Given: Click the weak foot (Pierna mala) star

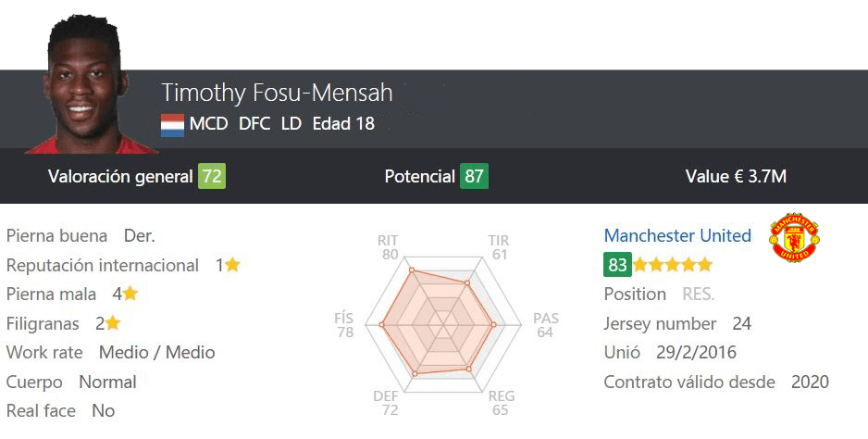Looking at the screenshot, I should click(130, 294).
